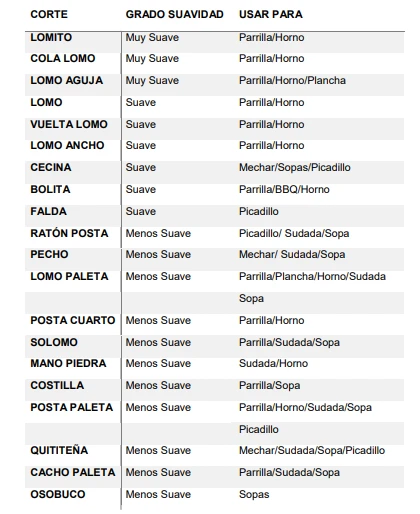
Task: Select the GRADO SUAVIDAD column header
Action: pyautogui.click(x=174, y=14)
